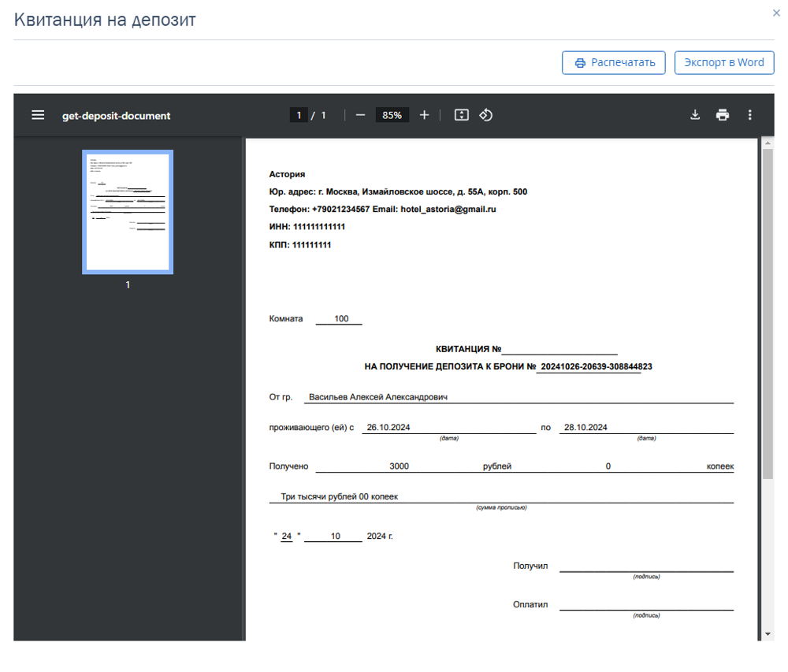788x672 pixels.
Task: Click the 85% zoom level field
Action: pos(392,115)
